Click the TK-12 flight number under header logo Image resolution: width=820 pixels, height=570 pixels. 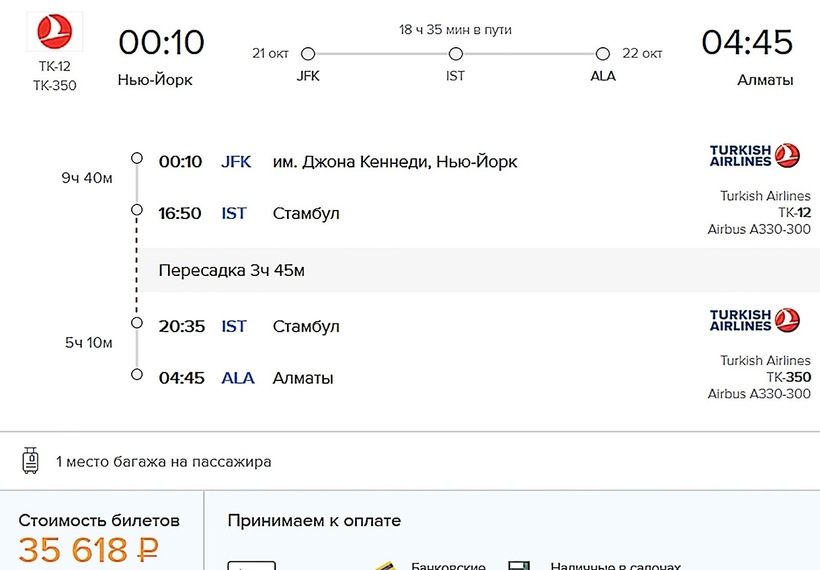click(x=54, y=66)
